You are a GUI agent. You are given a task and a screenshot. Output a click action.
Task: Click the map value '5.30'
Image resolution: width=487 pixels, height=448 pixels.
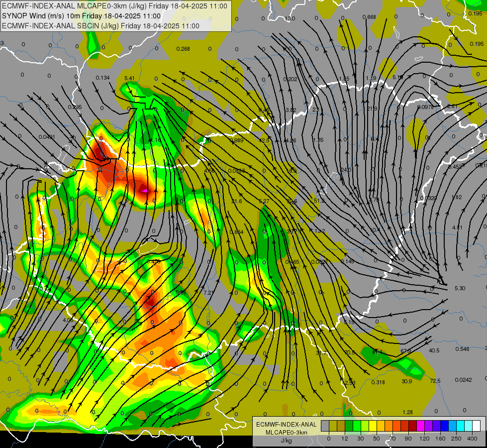(x=460, y=288)
